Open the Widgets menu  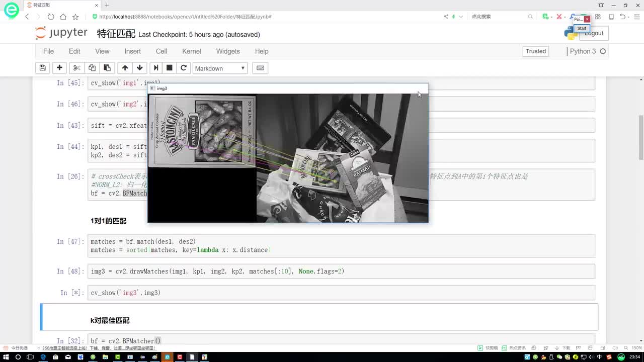(x=228, y=51)
